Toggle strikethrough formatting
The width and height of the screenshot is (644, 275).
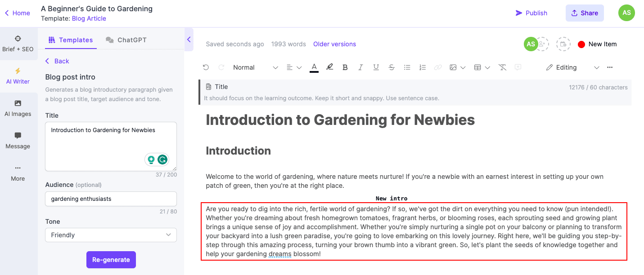click(392, 67)
